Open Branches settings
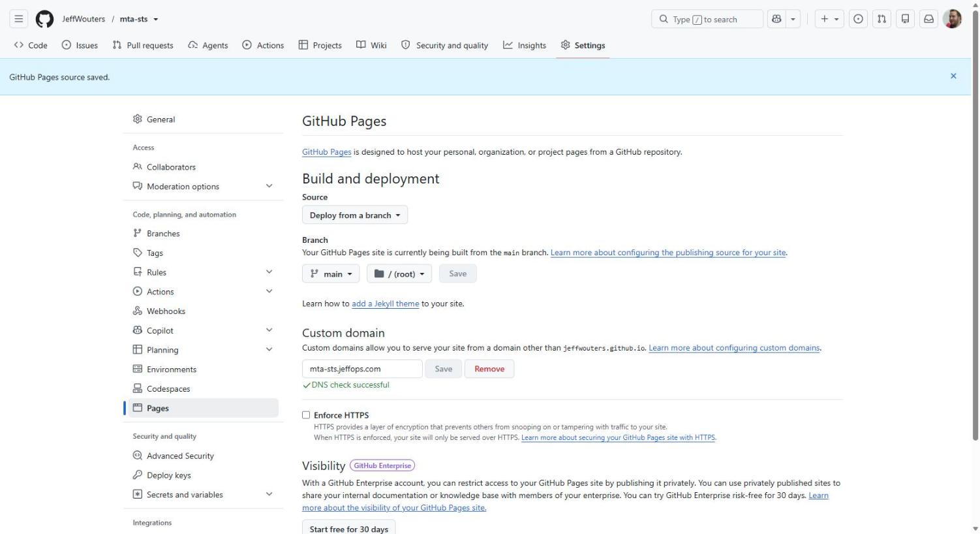This screenshot has width=980, height=534. 203,234
